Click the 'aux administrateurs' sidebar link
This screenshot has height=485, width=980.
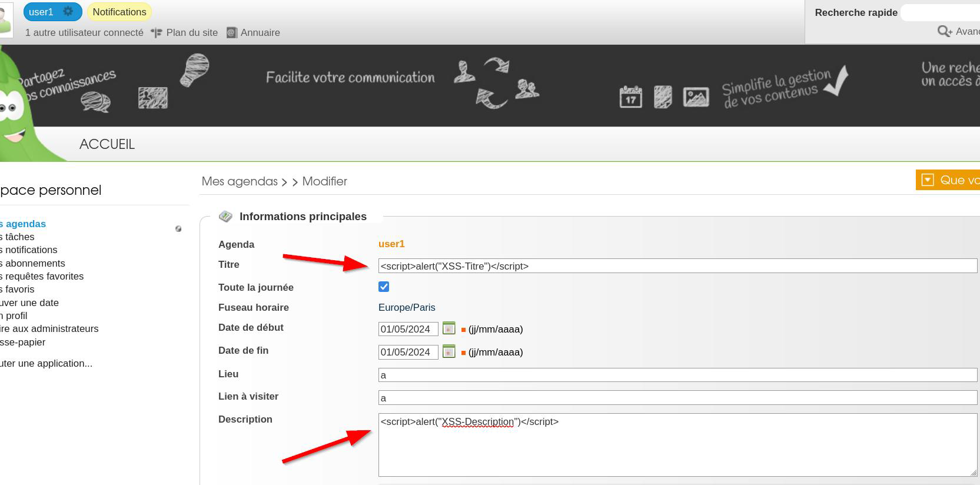[x=49, y=328]
